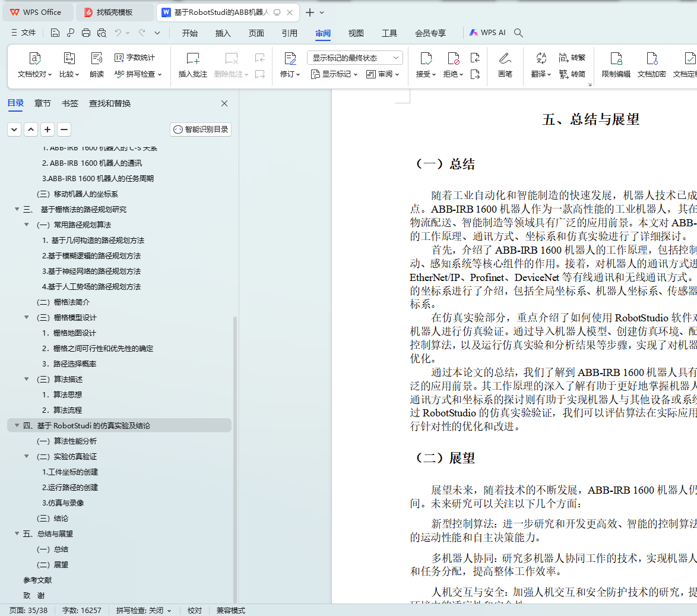This screenshot has width=697, height=616.
Task: Jump to 2. 算法流程 outline entry
Action: coord(62,410)
